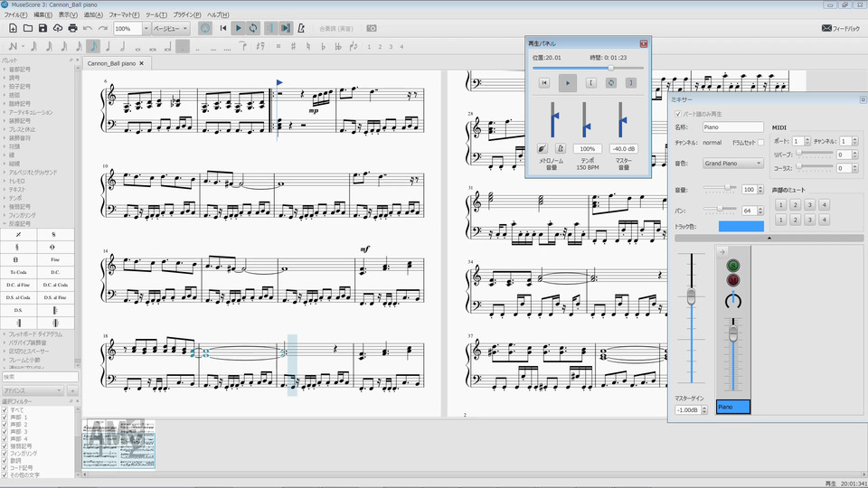Screen dimensions: 868x488
Task: Open フォーマット(F) menu
Action: point(124,15)
